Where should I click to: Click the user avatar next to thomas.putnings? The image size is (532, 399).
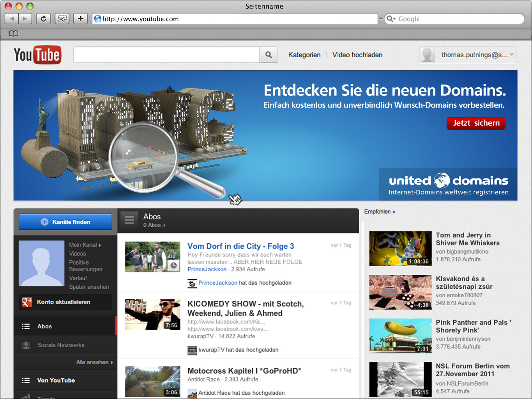(427, 55)
